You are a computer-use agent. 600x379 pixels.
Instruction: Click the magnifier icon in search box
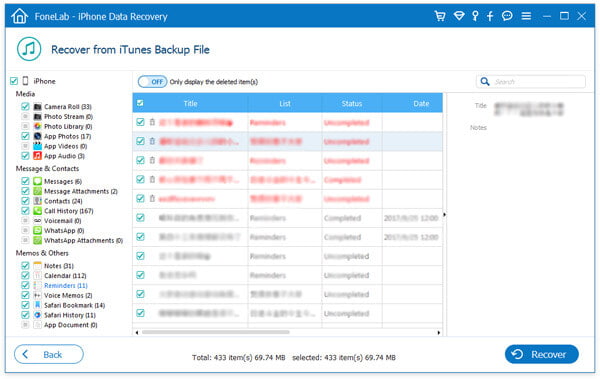484,82
